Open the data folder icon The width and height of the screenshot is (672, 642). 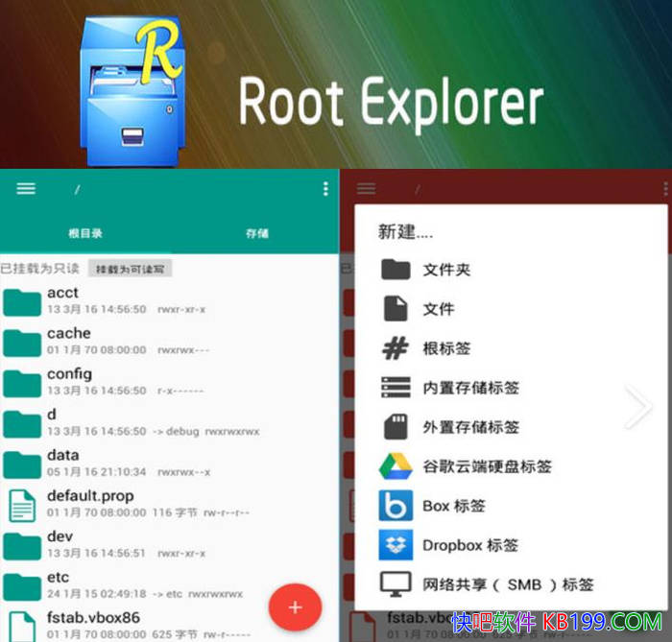pos(22,464)
